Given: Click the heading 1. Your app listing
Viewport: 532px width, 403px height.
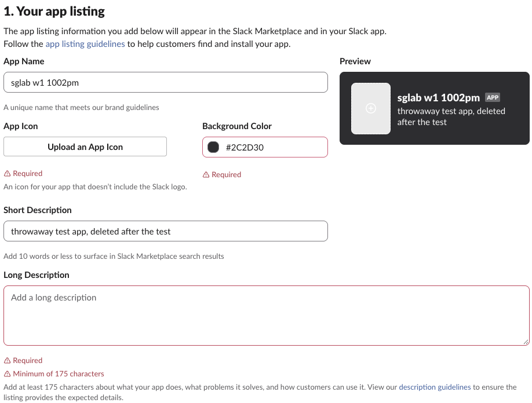Looking at the screenshot, I should tap(54, 11).
